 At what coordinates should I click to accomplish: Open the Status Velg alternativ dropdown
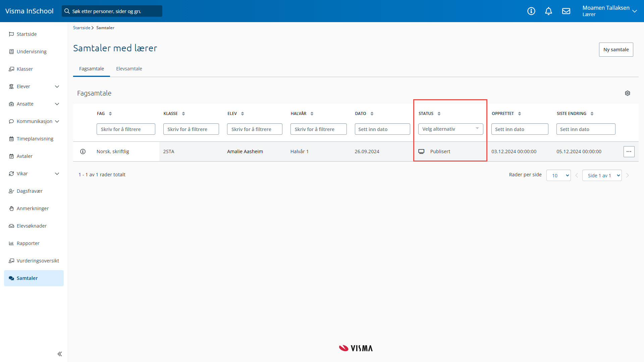(450, 129)
